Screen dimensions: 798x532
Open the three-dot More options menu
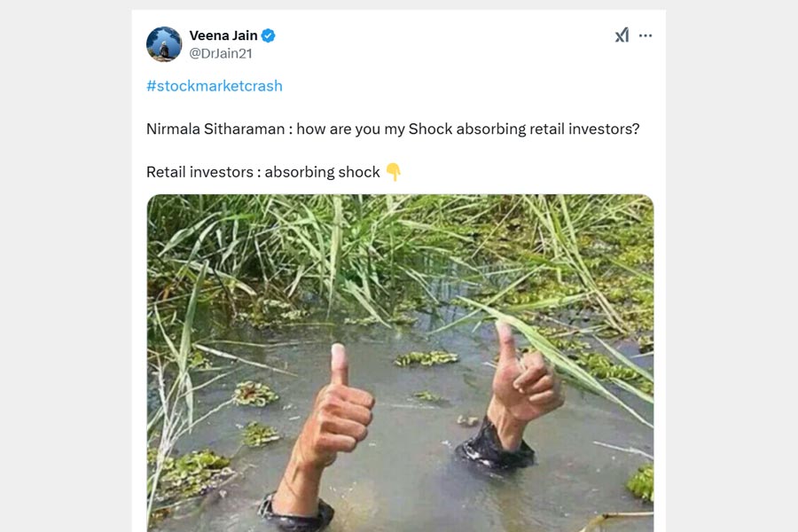pyautogui.click(x=645, y=35)
